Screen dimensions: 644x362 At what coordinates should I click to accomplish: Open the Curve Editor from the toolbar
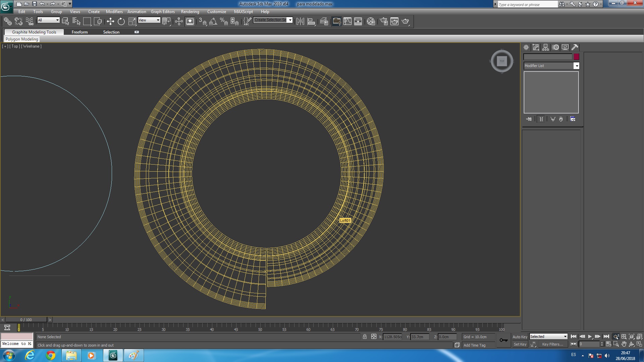click(347, 21)
